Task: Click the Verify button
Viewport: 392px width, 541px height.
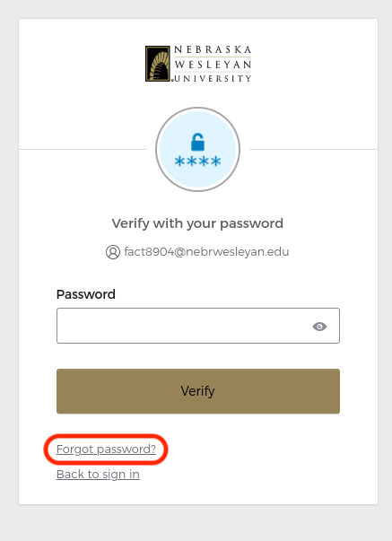Action: click(x=198, y=391)
